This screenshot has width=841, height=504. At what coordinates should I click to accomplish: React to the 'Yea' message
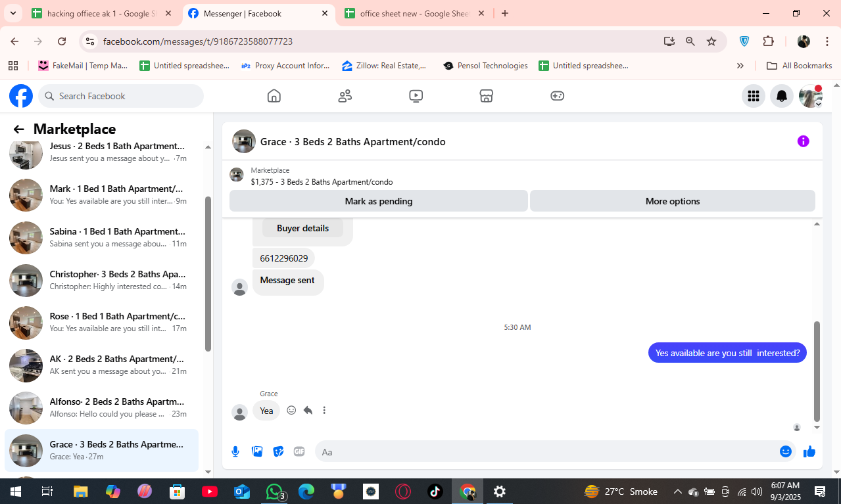(291, 410)
